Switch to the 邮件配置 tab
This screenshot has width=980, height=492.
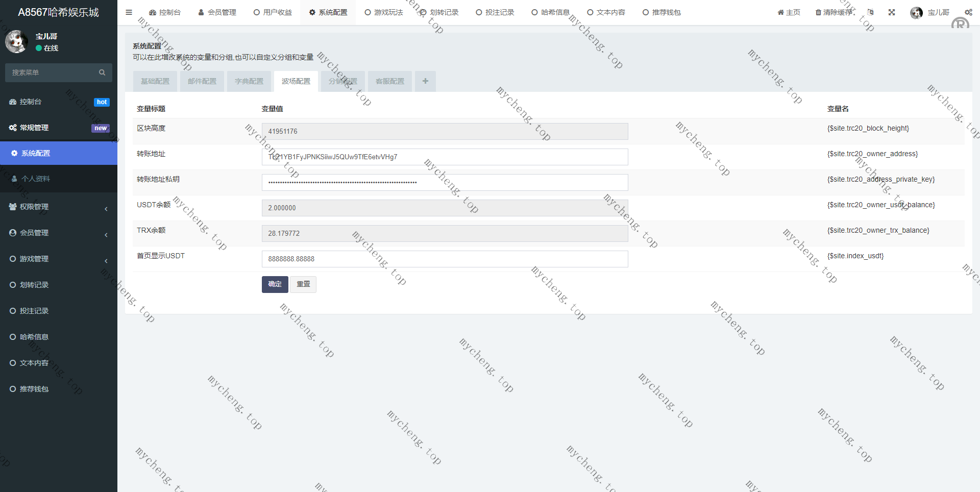(202, 81)
